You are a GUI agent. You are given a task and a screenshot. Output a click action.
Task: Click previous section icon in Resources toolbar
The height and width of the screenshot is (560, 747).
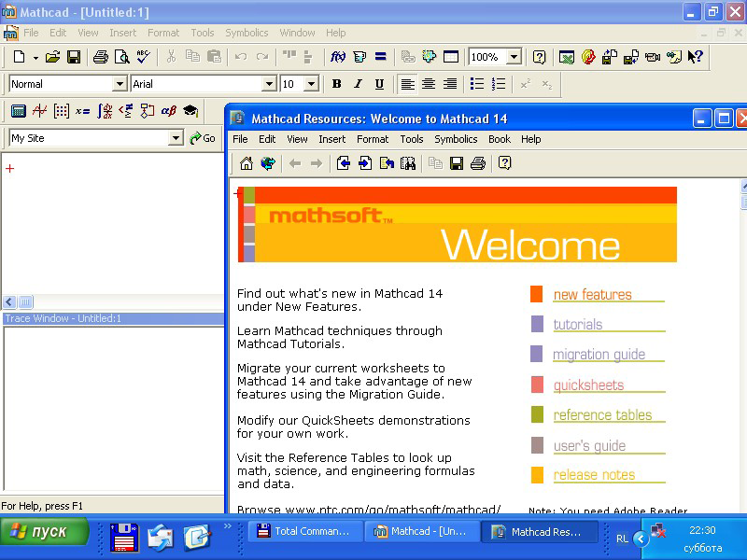(344, 164)
